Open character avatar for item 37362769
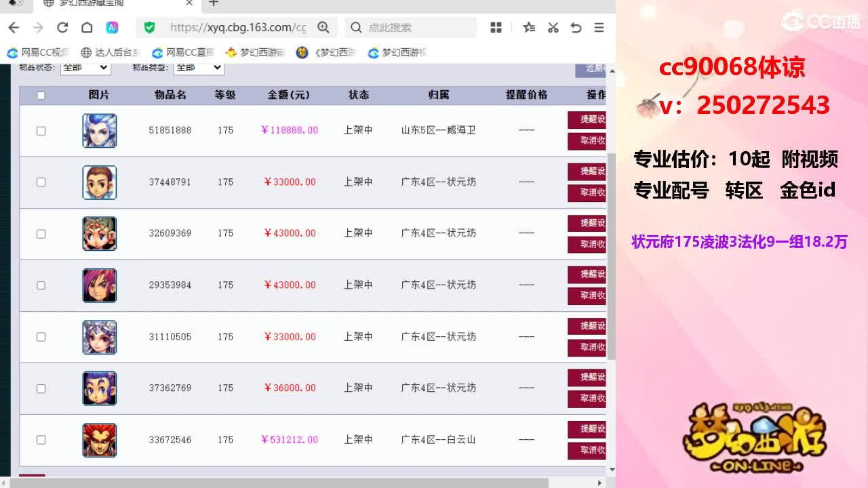The width and height of the screenshot is (868, 488). 100,388
